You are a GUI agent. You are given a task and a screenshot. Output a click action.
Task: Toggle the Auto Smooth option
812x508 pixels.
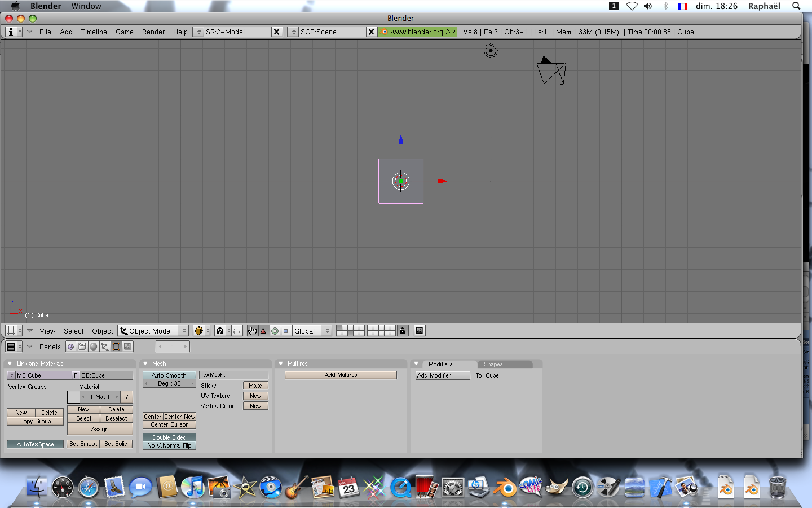pos(169,375)
